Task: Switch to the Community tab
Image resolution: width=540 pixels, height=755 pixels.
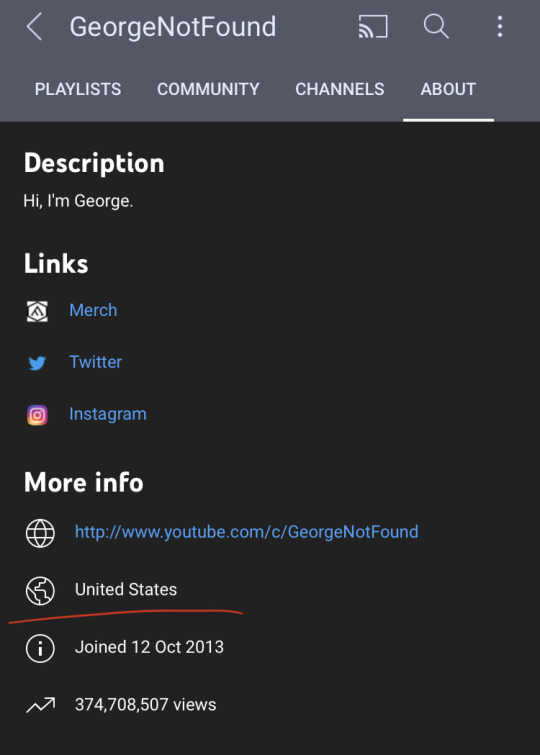Action: (x=208, y=89)
